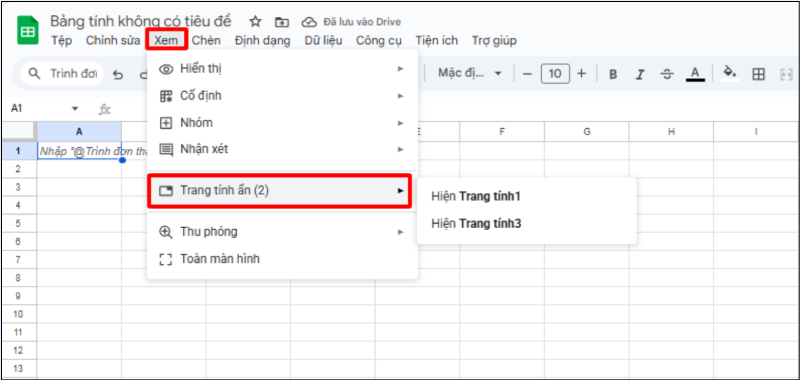Screen dimensions: 800x381
Task: Click the fullscreen icon beside Toàn màn hình
Action: pyautogui.click(x=166, y=259)
